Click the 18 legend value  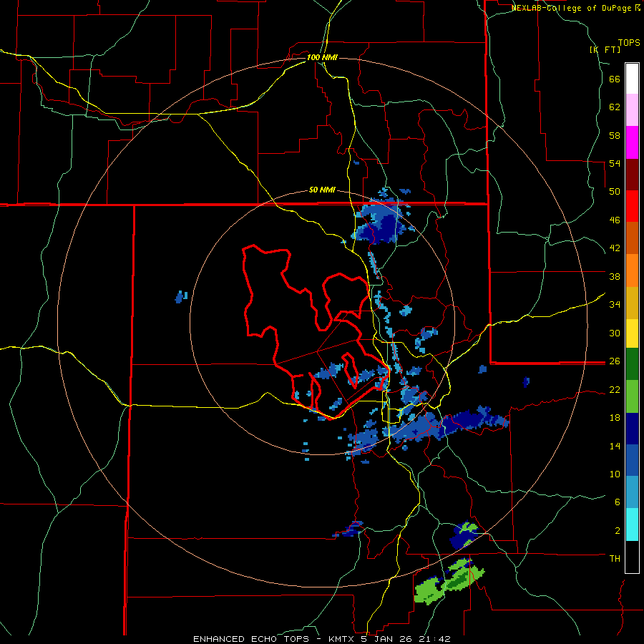click(615, 418)
